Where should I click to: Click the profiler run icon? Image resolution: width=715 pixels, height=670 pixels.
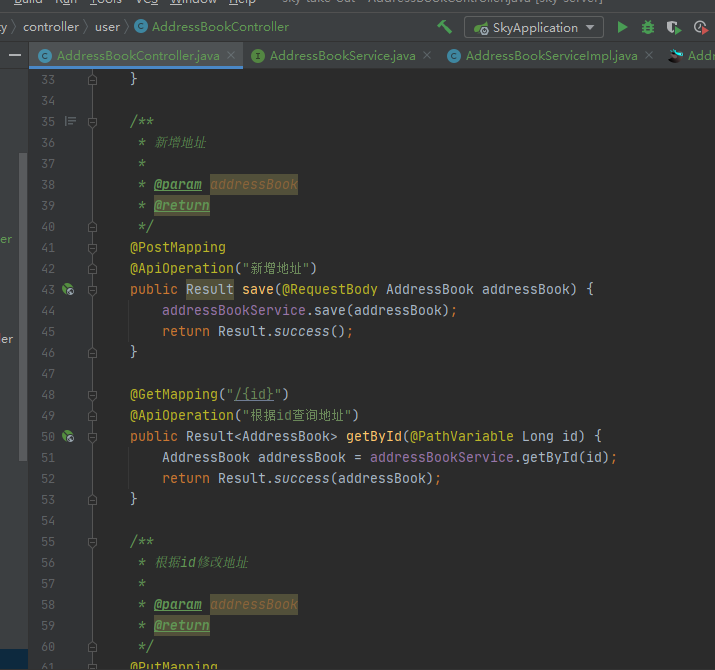coord(700,27)
